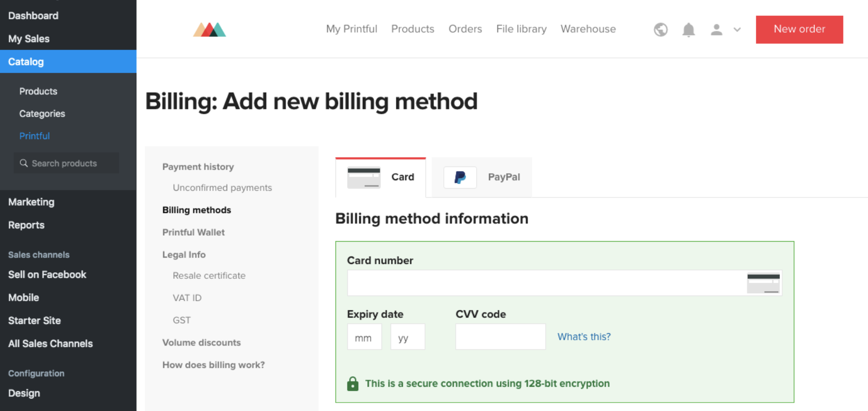Expand the account dropdown chevron
The width and height of the screenshot is (868, 411).
(737, 30)
